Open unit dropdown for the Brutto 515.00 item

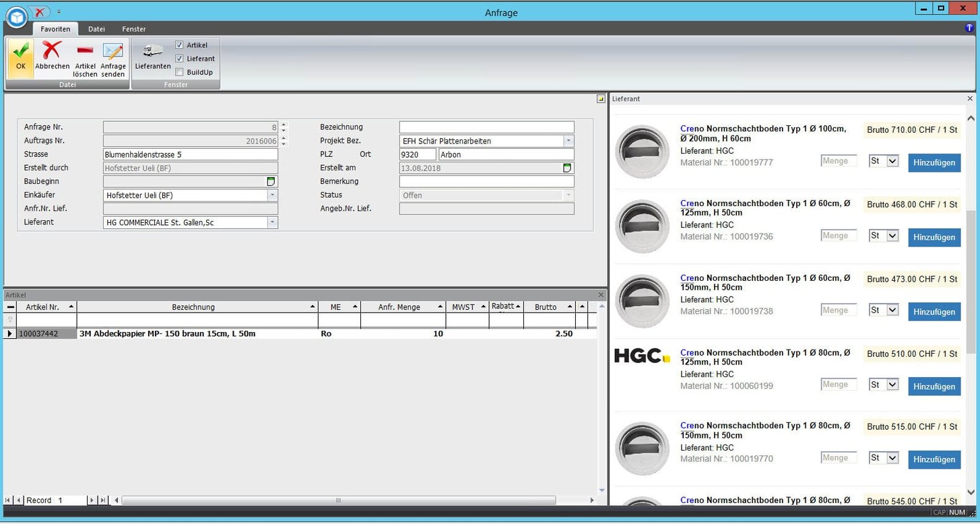[892, 459]
